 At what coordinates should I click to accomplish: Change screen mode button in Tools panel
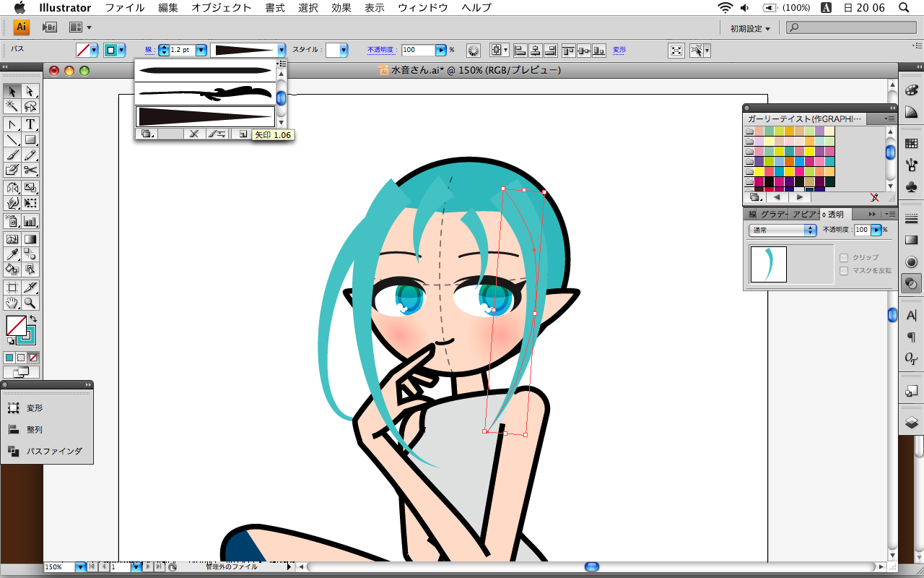(x=21, y=372)
